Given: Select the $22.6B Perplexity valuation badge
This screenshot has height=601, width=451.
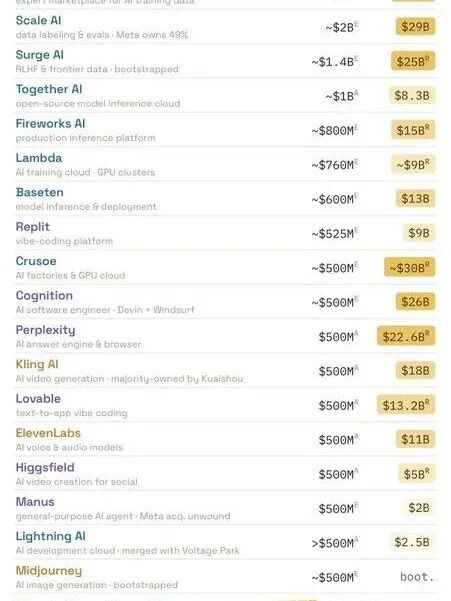Looking at the screenshot, I should click(406, 336).
